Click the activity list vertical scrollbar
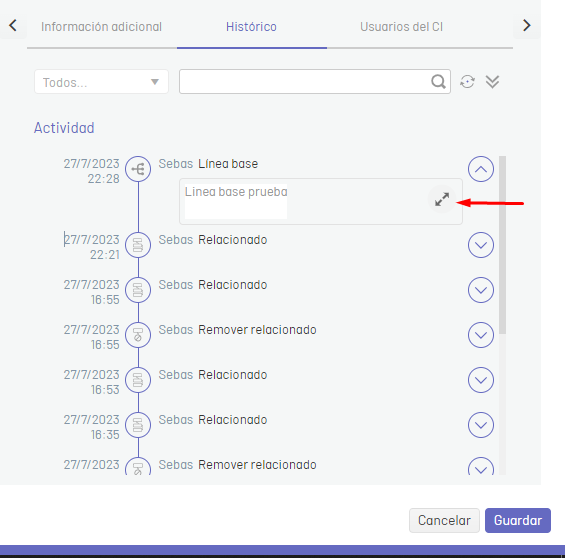Viewport: 565px width, 558px height. pos(503,245)
